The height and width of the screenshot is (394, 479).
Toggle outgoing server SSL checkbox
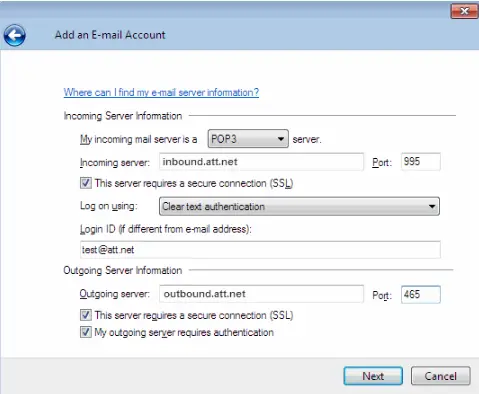pyautogui.click(x=86, y=315)
